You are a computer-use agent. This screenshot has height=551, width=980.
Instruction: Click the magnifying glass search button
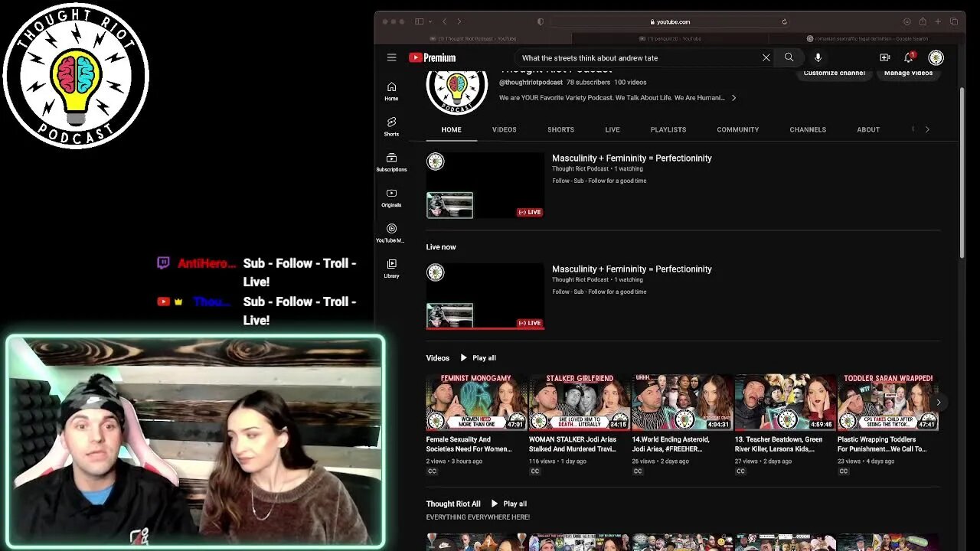point(789,57)
